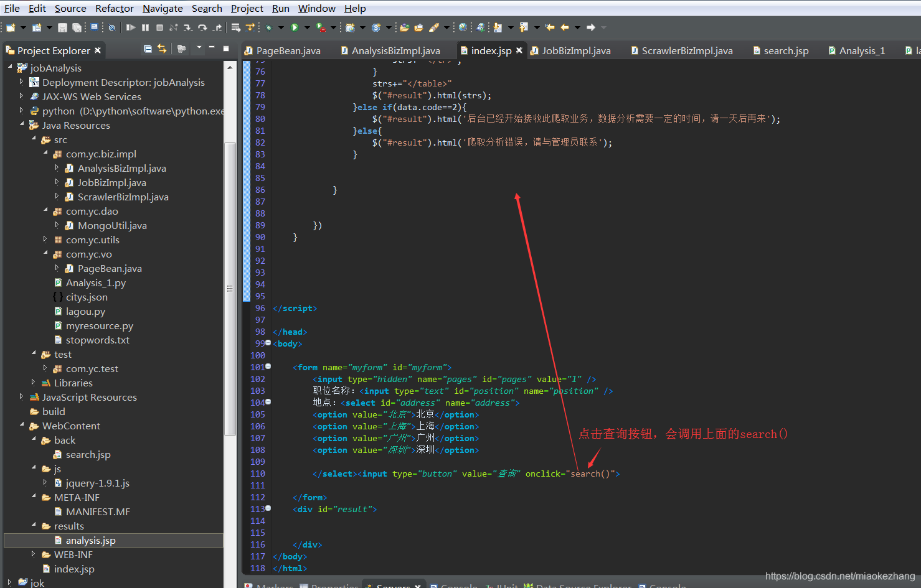The width and height of the screenshot is (921, 588).
Task: Open the Web Browser globe icon
Action: (463, 27)
